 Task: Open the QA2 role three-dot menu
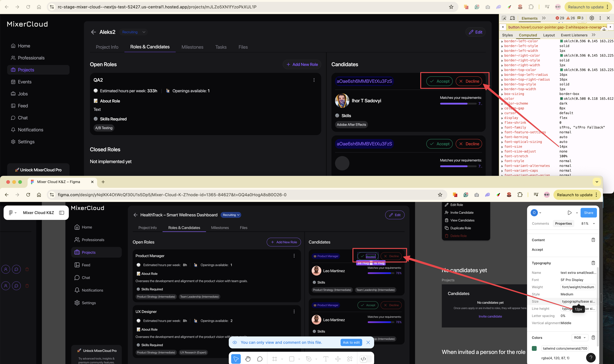point(314,80)
